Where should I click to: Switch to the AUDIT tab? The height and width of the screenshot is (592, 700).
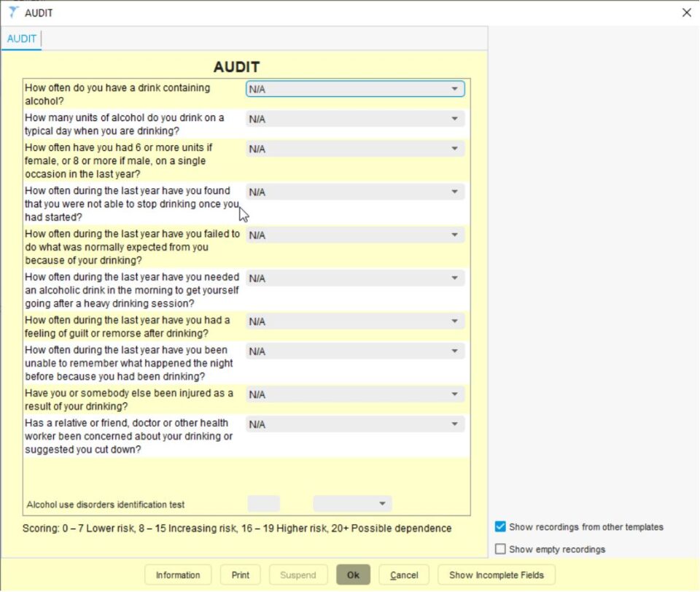(22, 39)
